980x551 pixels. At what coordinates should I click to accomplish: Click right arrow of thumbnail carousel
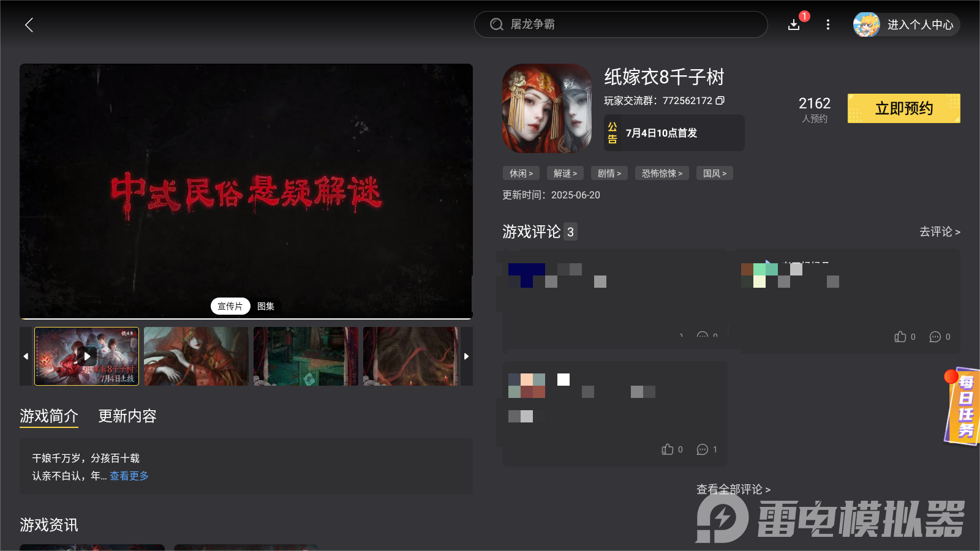coord(466,356)
